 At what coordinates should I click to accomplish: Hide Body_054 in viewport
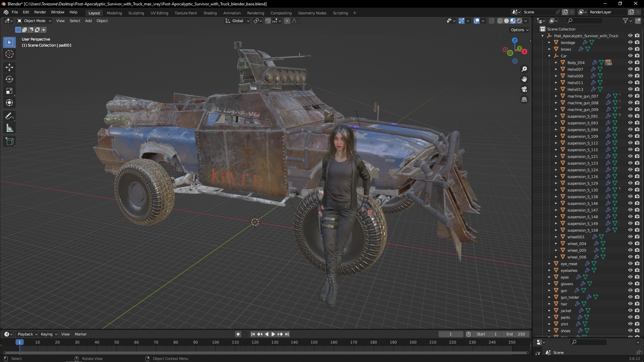630,62
